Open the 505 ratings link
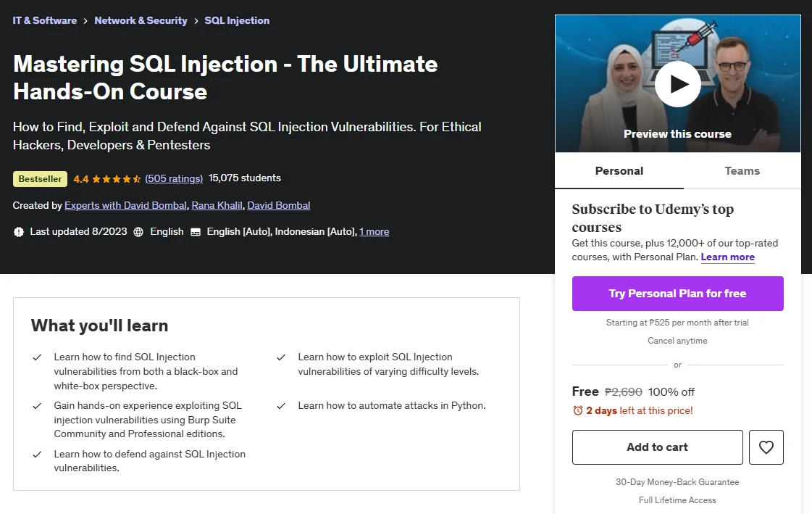Image resolution: width=812 pixels, height=514 pixels. click(x=174, y=179)
